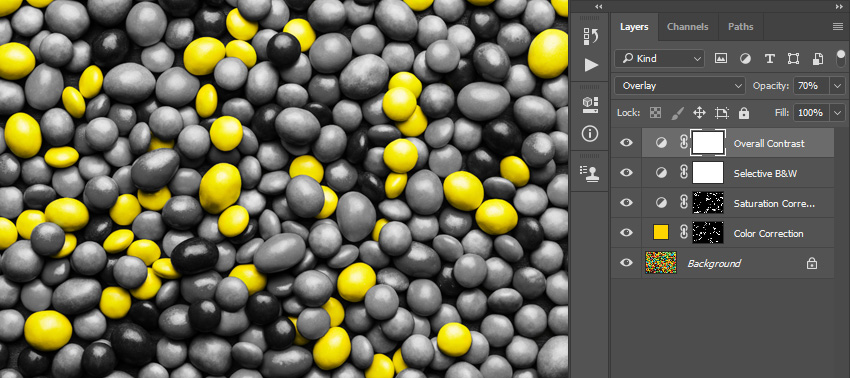Image resolution: width=850 pixels, height=378 pixels.
Task: Hide the Color Correction layer
Action: coord(626,233)
